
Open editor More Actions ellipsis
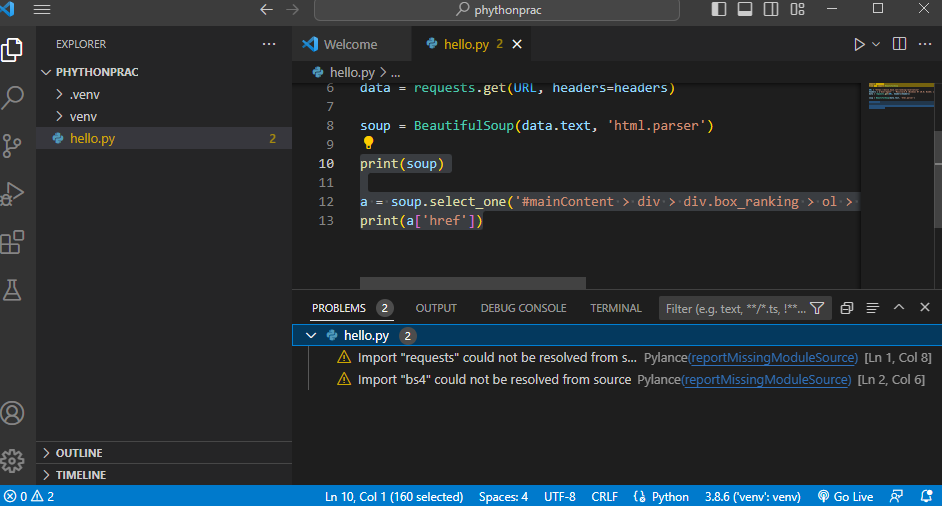pos(925,44)
